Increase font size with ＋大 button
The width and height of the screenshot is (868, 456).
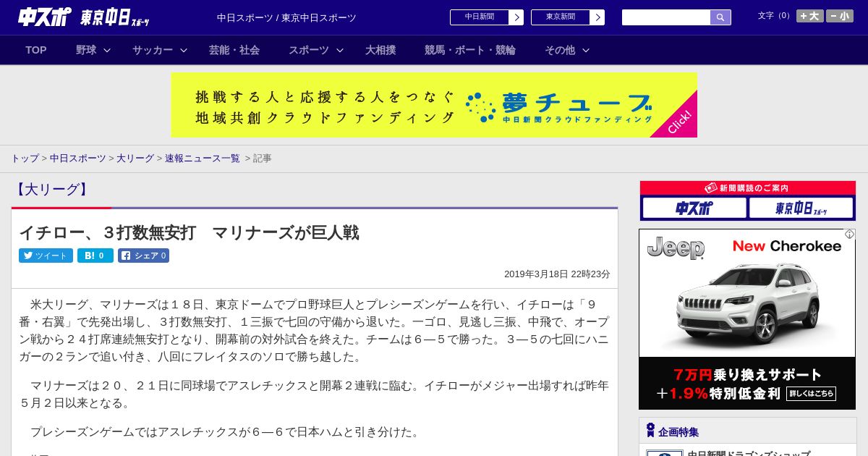[x=810, y=16]
